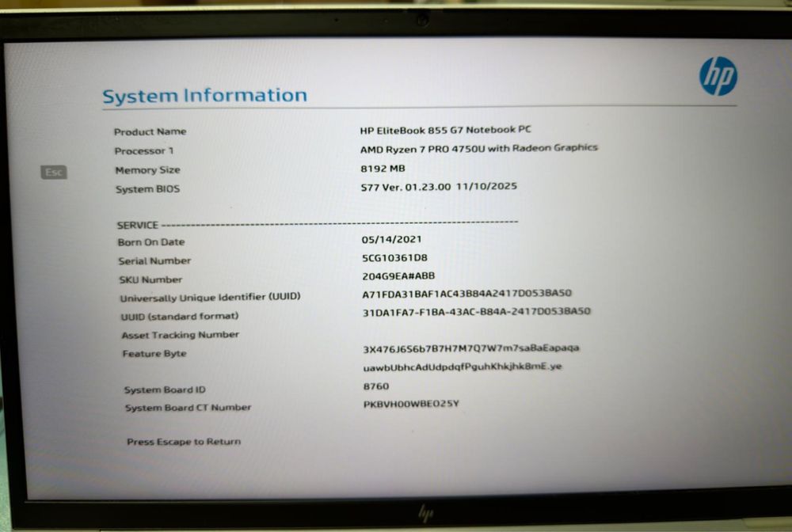Select 'Universally Unique Identifier (UUID)' label
Viewport: 792px width, 532px height.
210,298
